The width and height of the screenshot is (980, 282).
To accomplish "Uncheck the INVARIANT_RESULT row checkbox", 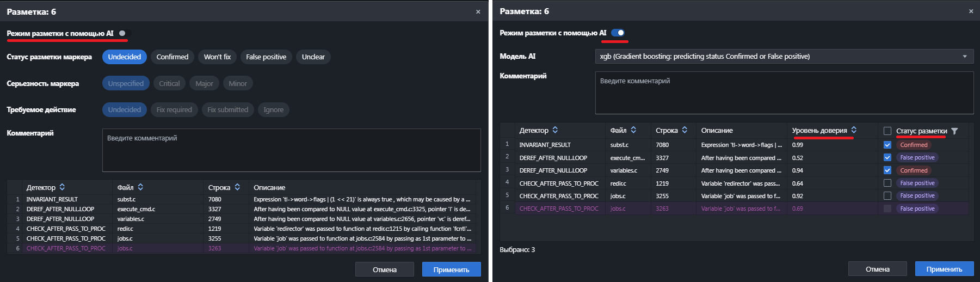I will (887, 145).
